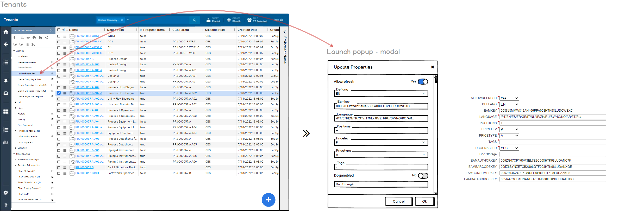Click the eye view icon in the action panel
This screenshot has width=644, height=211.
click(x=28, y=38)
